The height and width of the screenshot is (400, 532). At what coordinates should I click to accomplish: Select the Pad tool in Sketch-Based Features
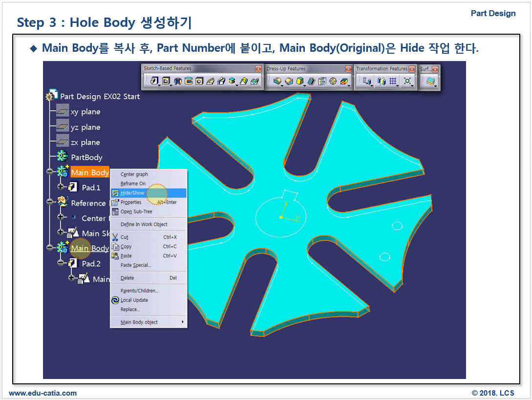[154, 82]
